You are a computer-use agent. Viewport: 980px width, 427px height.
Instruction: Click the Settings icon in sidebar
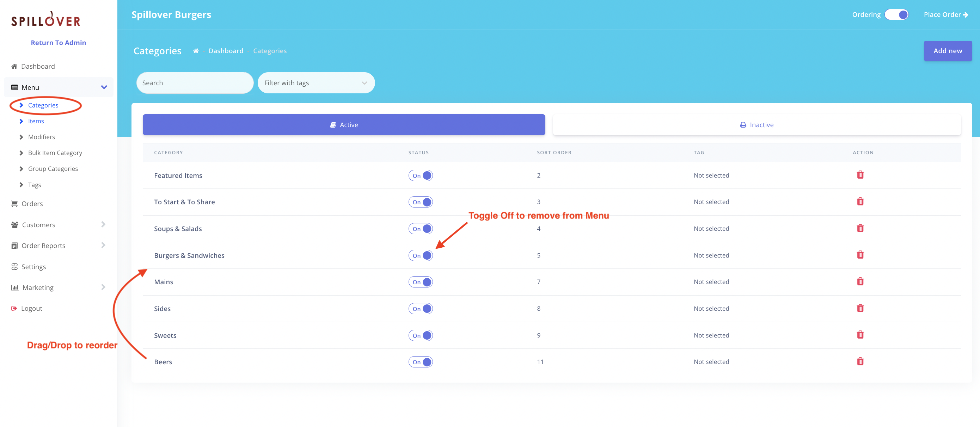14,267
